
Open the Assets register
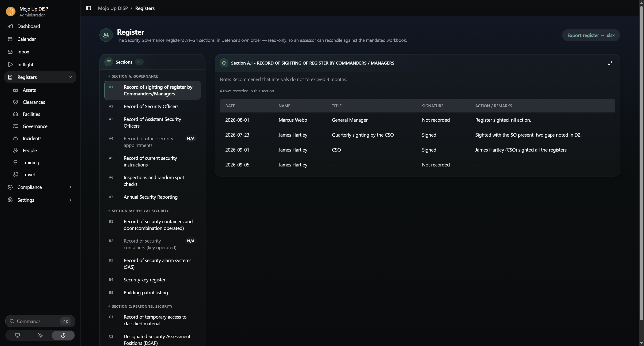(43, 90)
